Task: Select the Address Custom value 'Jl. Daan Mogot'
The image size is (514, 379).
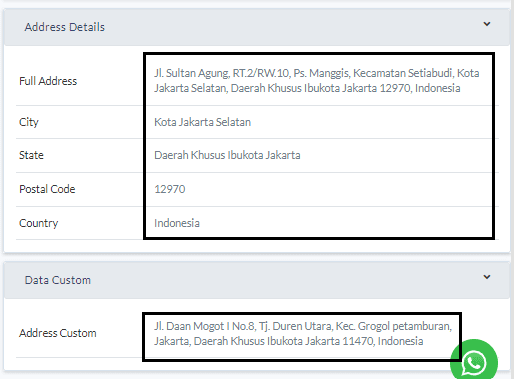Action: click(303, 333)
